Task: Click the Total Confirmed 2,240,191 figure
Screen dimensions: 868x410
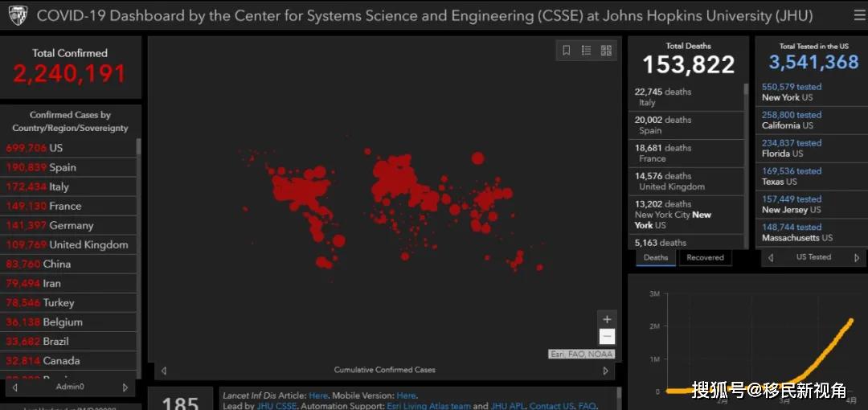Action: (70, 74)
